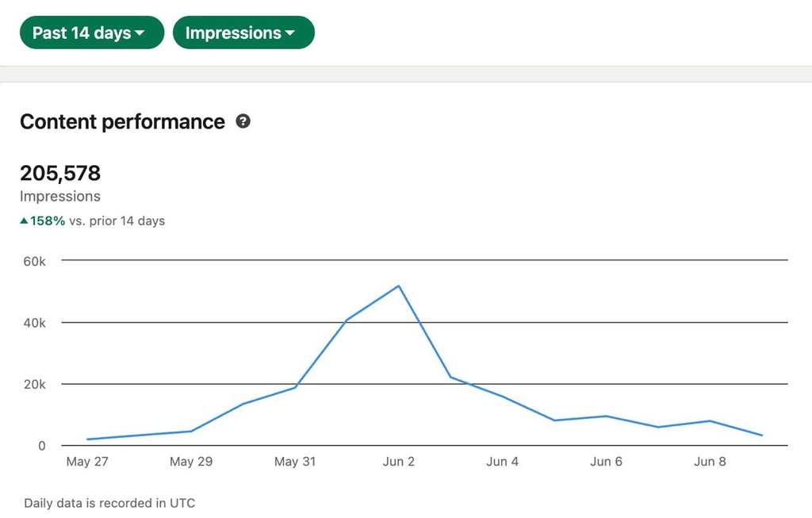This screenshot has width=812, height=518.
Task: Select the May 31 x-axis label
Action: [x=295, y=462]
